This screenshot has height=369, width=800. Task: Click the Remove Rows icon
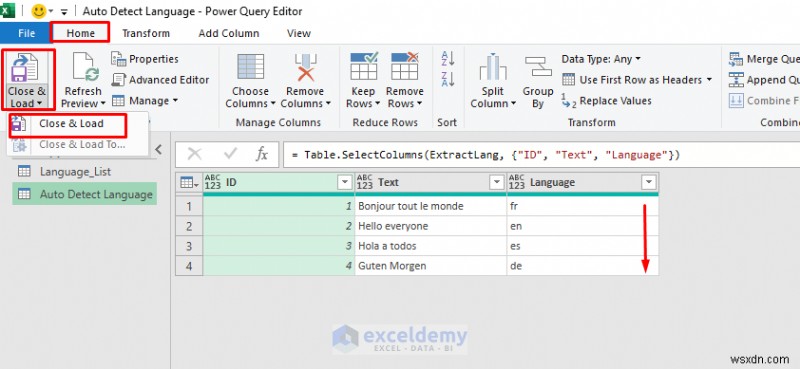click(x=405, y=66)
